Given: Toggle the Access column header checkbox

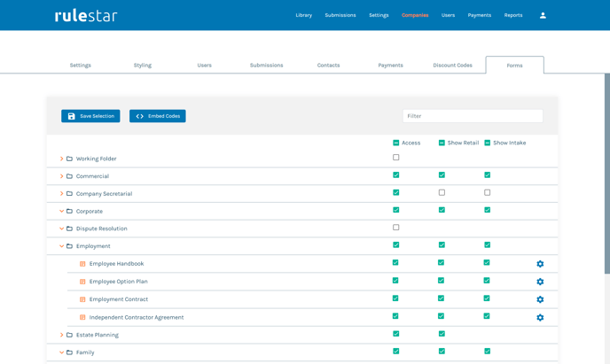Looking at the screenshot, I should pos(396,143).
